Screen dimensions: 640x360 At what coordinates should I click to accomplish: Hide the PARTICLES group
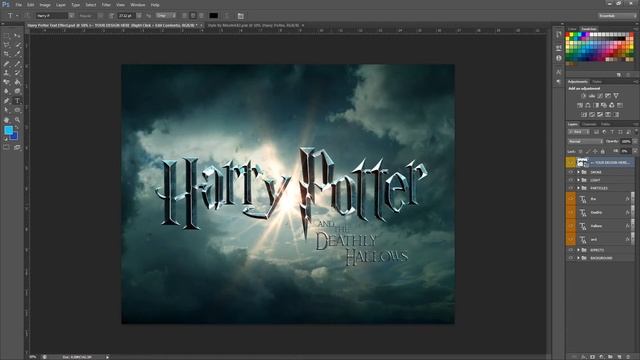pos(571,188)
